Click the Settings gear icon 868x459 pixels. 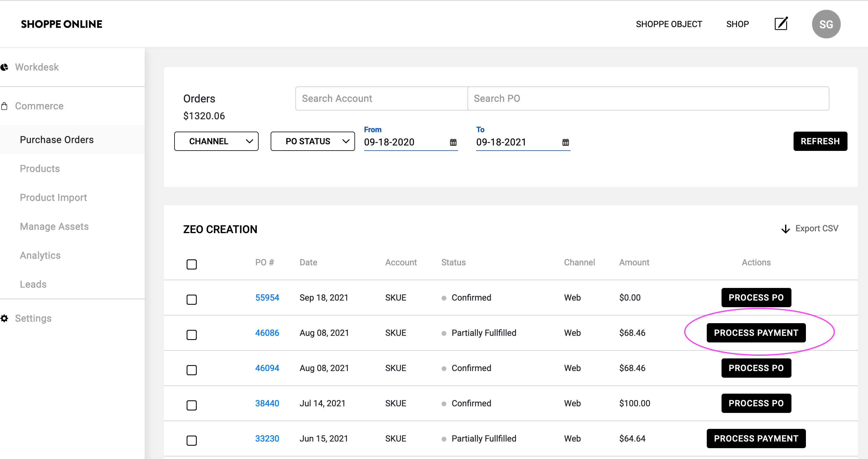tap(5, 318)
